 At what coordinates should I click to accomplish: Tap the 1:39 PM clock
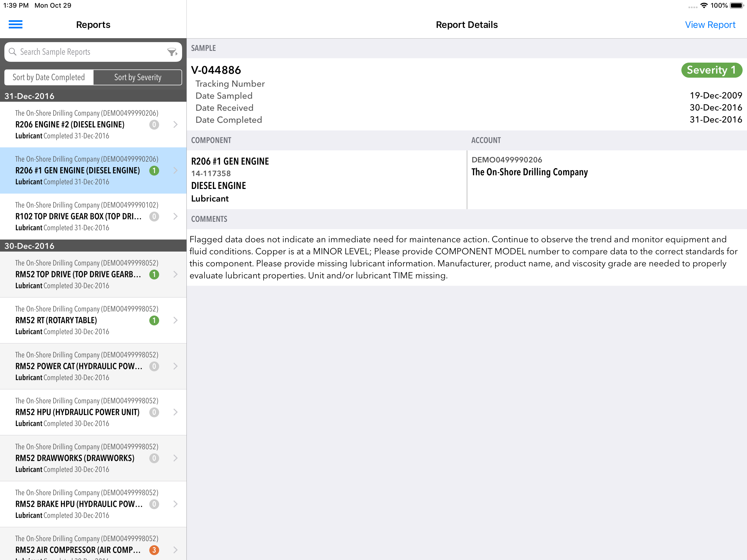pyautogui.click(x=16, y=5)
